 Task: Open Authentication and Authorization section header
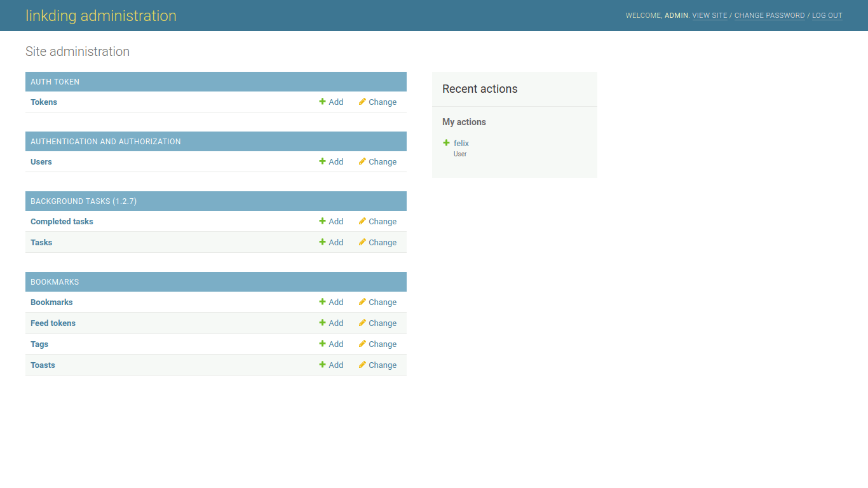(105, 142)
